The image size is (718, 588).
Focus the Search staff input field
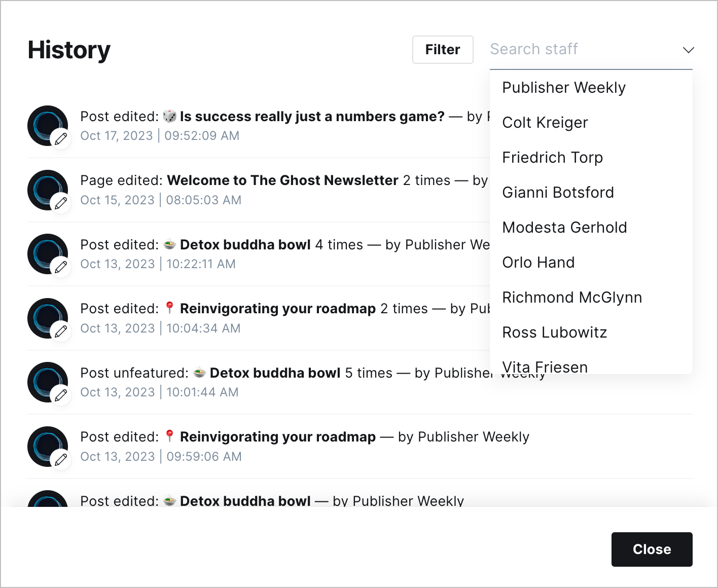[583, 50]
